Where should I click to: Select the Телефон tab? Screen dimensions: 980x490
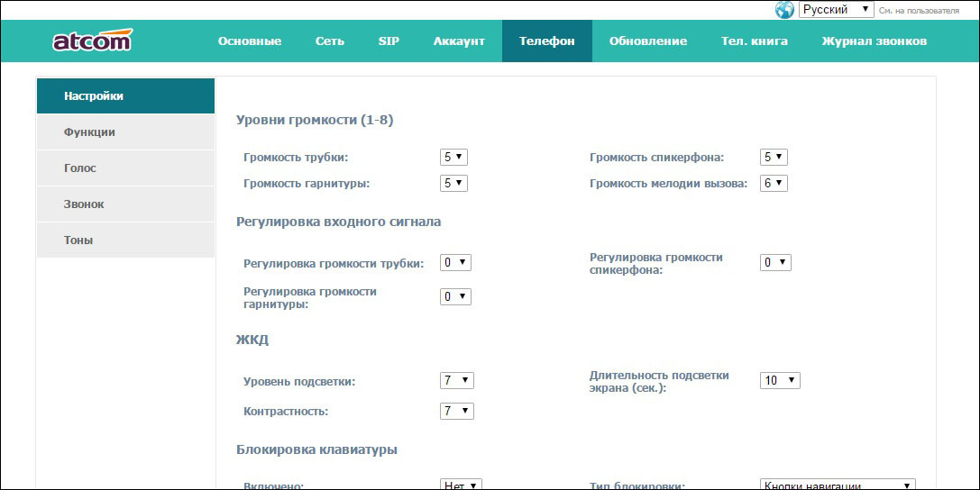[547, 41]
